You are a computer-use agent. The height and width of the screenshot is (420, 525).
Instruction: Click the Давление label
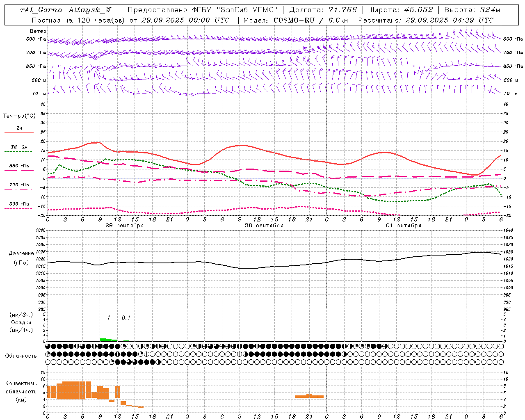21,253
